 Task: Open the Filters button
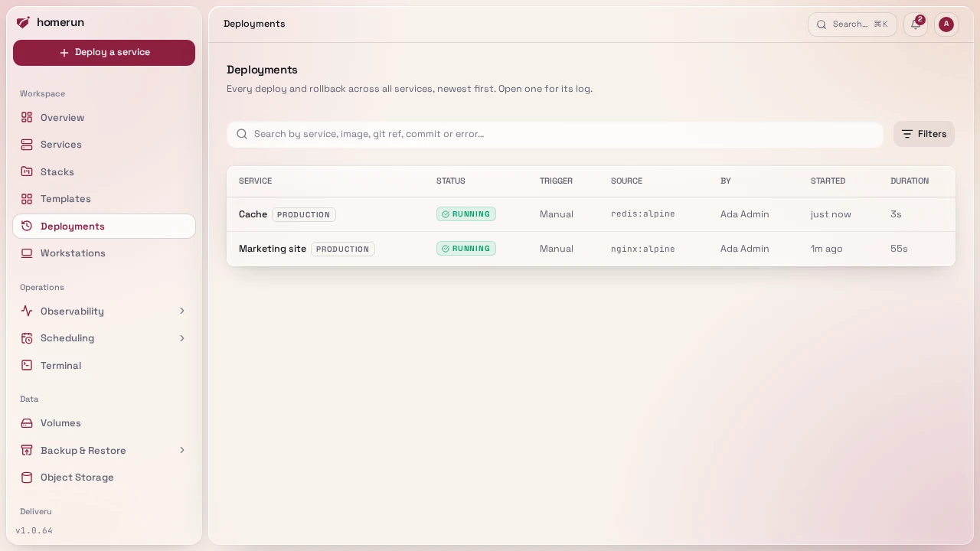[x=924, y=134]
